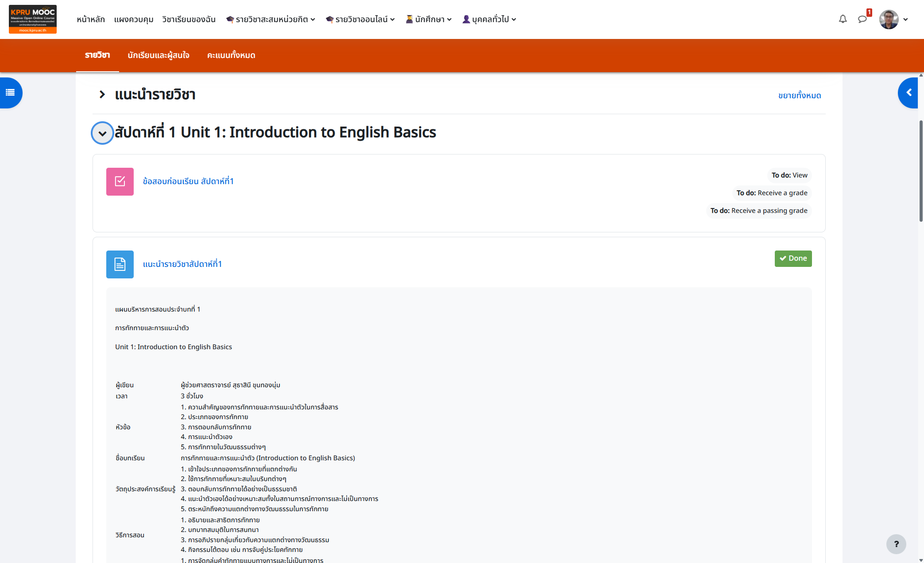Click the text Unit 1: Introduction to English Basics

click(174, 347)
